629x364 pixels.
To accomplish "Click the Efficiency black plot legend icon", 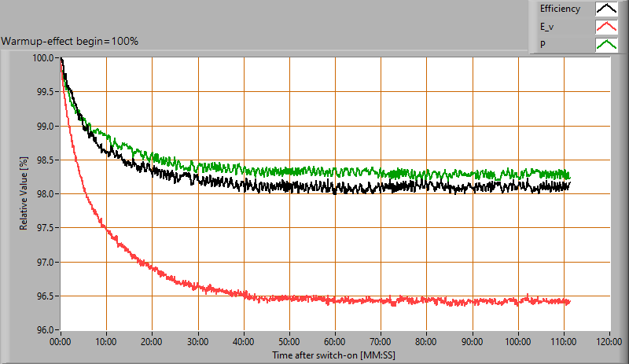I will [605, 9].
